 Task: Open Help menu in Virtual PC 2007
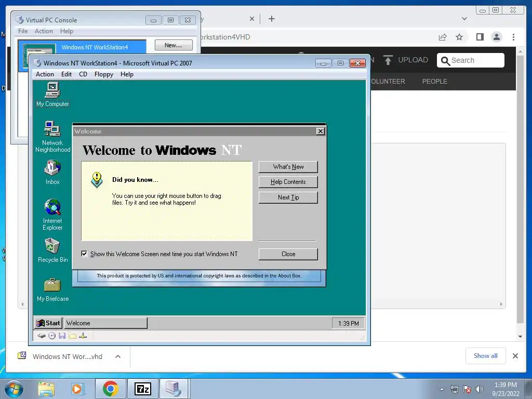pos(127,74)
